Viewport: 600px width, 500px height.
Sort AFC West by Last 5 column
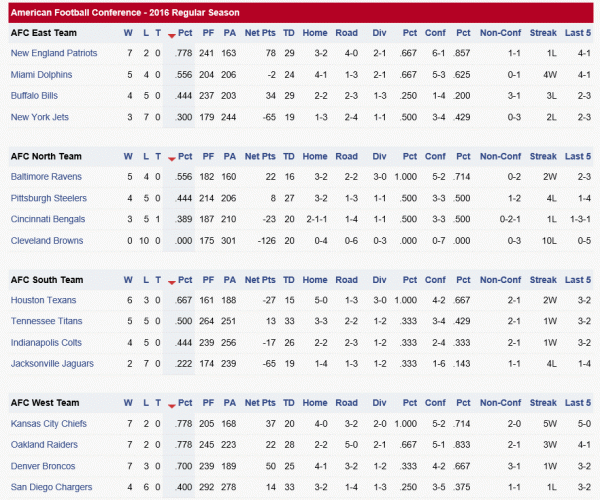578,403
